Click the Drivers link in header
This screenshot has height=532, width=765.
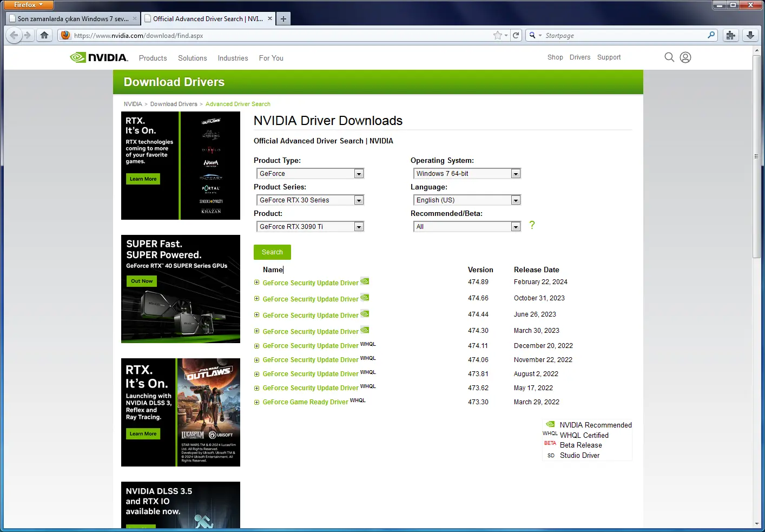pos(580,57)
